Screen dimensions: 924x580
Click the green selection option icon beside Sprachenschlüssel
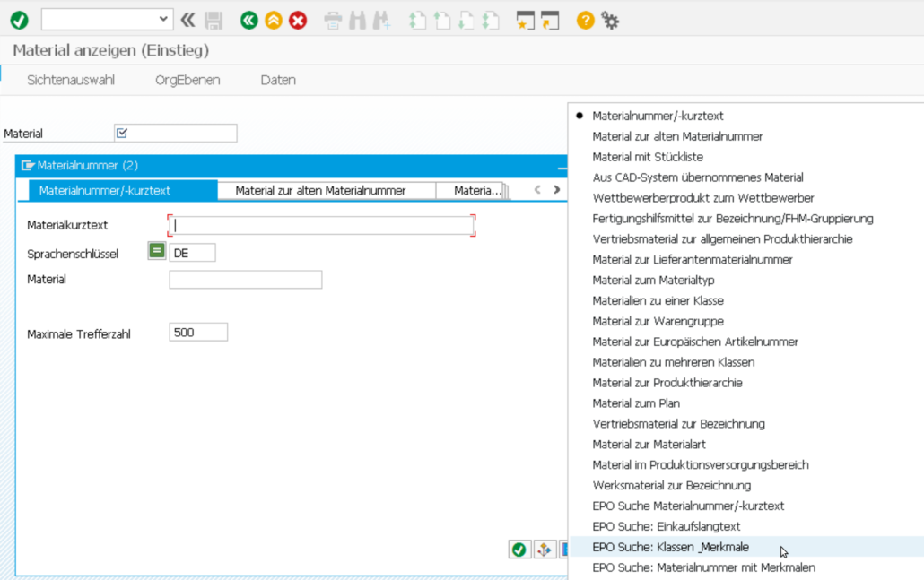coord(156,251)
